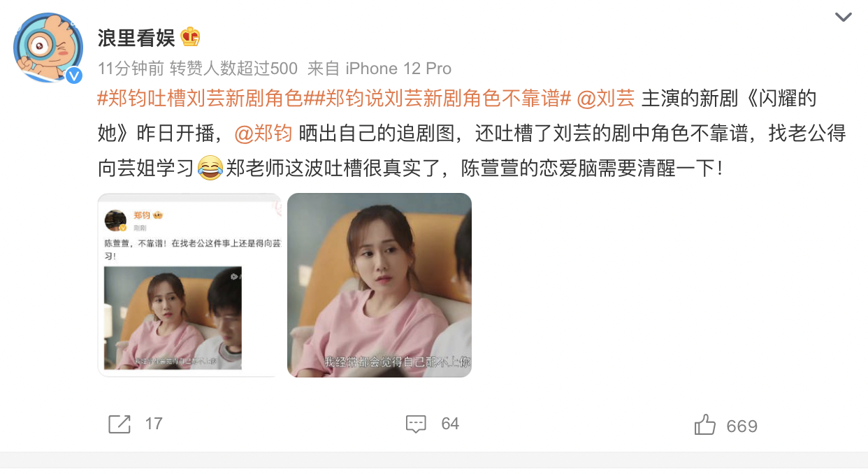The width and height of the screenshot is (868, 474).
Task: Click the @刘芸 mention
Action: tap(606, 99)
